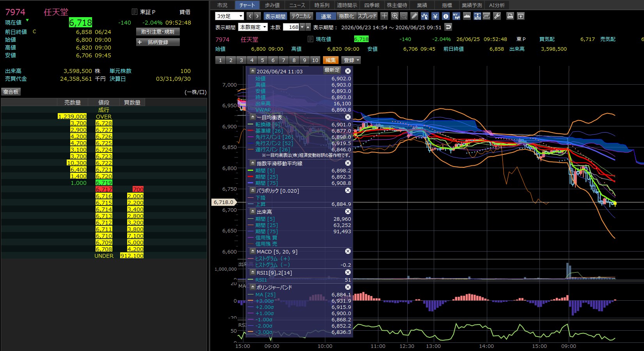Viewport: 644px width, 351px height.
Task: Click the 6,717 bid price in order book
Action: [104, 189]
